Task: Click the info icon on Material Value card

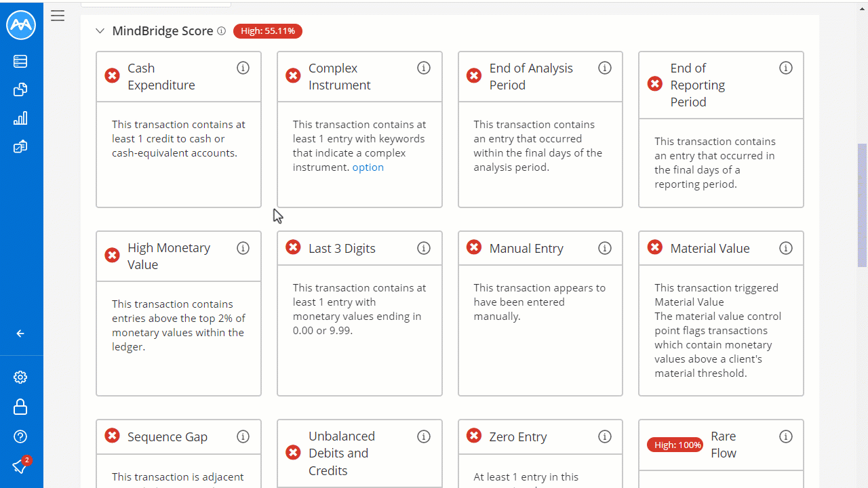Action: tap(785, 248)
